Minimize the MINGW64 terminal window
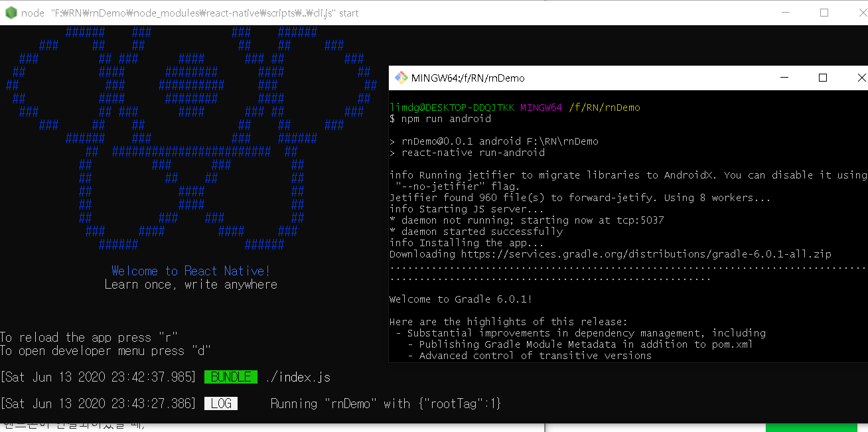The height and width of the screenshot is (432, 868). pos(784,78)
